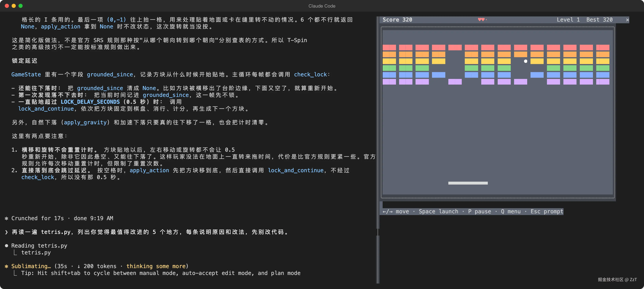Click the Claude Code window title
Image resolution: width=644 pixels, height=289 pixels.
(322, 6)
